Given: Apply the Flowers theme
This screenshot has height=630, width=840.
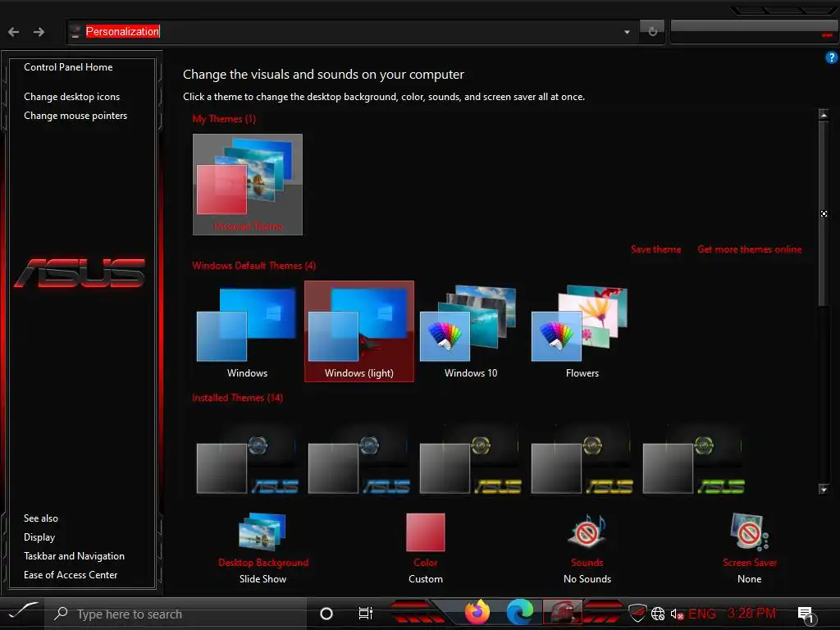Looking at the screenshot, I should [582, 331].
